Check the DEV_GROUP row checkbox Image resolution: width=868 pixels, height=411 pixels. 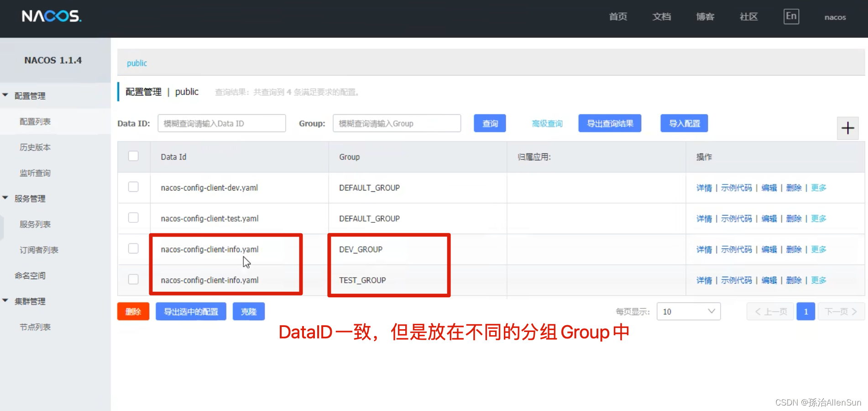(x=133, y=248)
